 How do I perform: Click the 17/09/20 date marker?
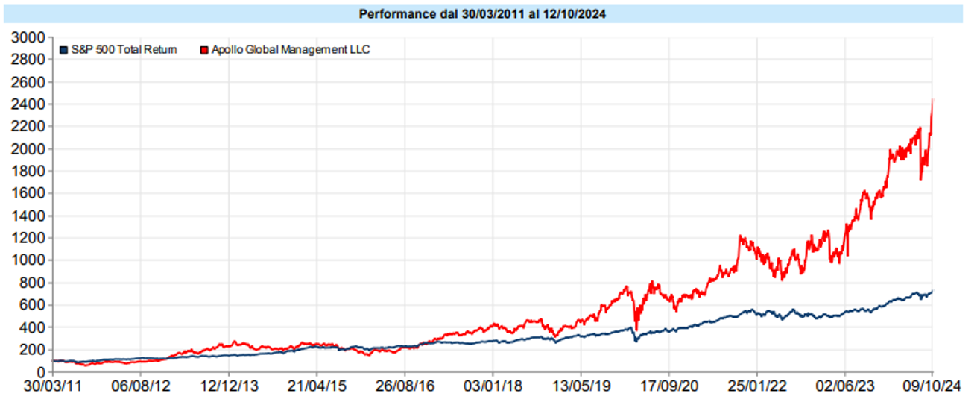click(668, 388)
